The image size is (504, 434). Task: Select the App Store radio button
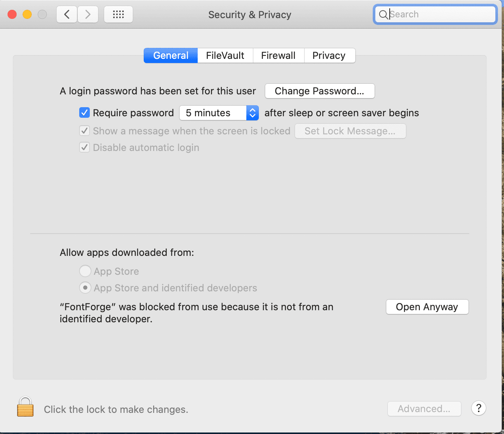point(85,271)
